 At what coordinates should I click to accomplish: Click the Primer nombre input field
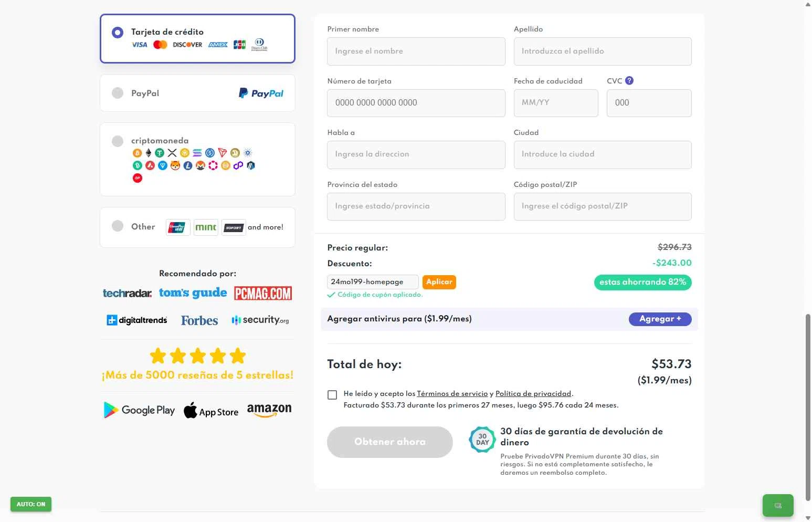point(416,51)
